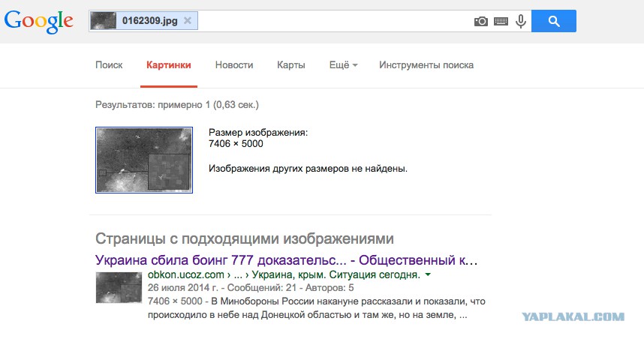The image size is (644, 339).
Task: Open search by image camera icon
Action: tap(481, 21)
